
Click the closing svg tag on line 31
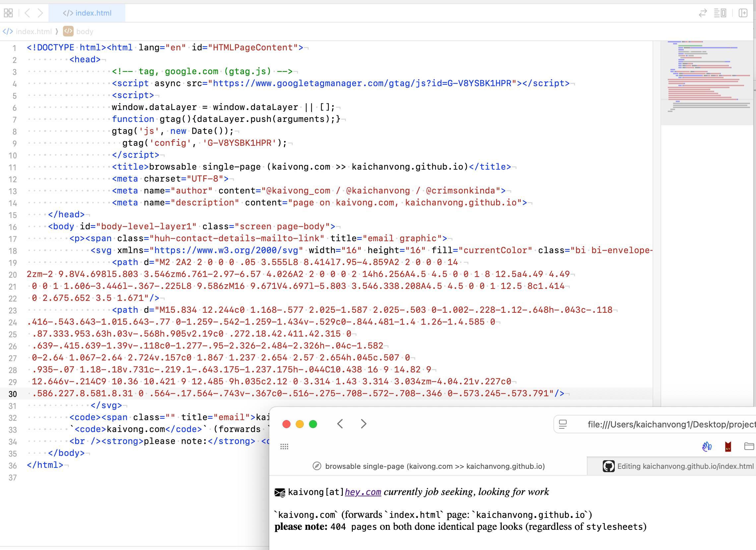pos(106,406)
